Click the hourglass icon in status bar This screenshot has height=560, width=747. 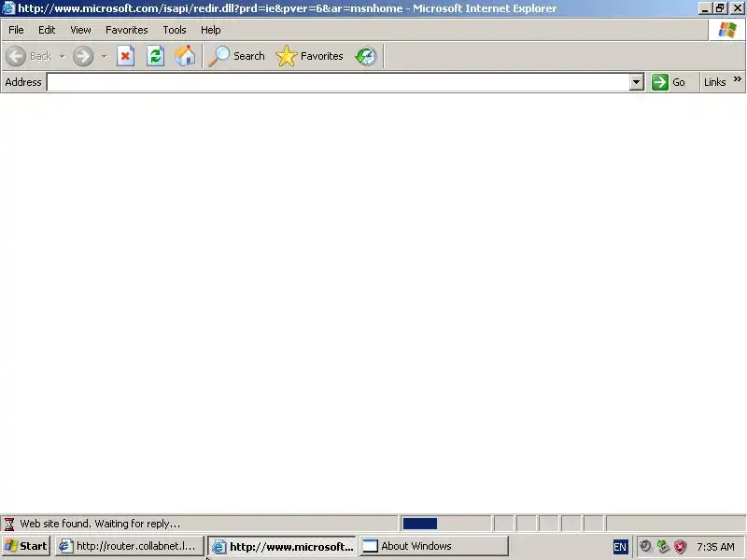9,524
